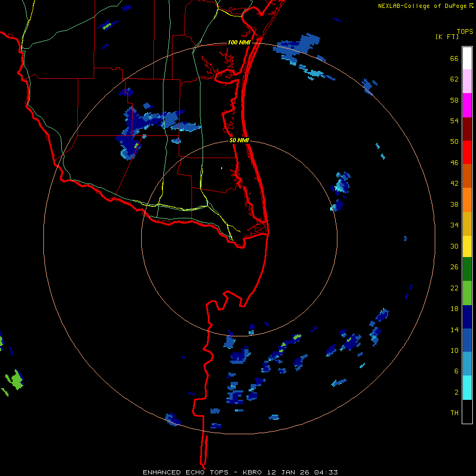This screenshot has height=476, width=476.
Task: Click the 30 legend label
Action: coord(454,246)
